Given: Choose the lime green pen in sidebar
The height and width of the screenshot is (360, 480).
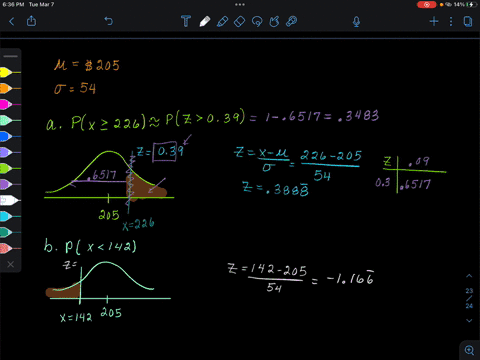Looking at the screenshot, I should 10,168.
